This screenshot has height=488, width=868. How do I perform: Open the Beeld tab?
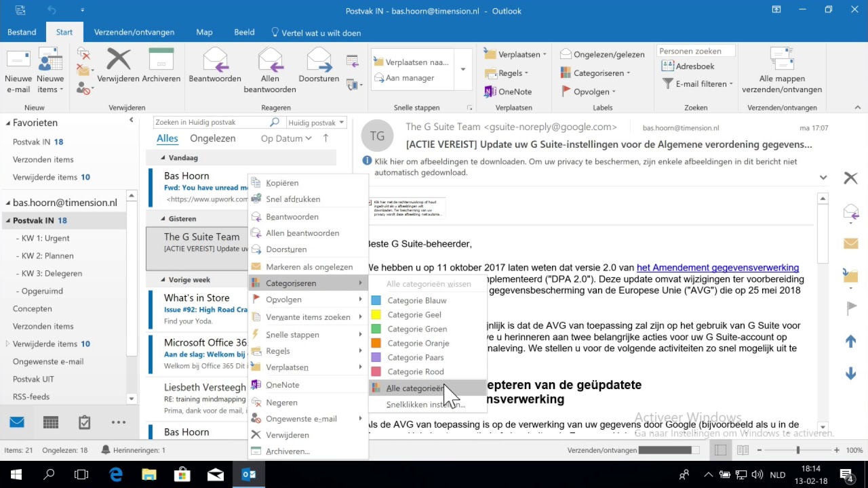point(244,32)
